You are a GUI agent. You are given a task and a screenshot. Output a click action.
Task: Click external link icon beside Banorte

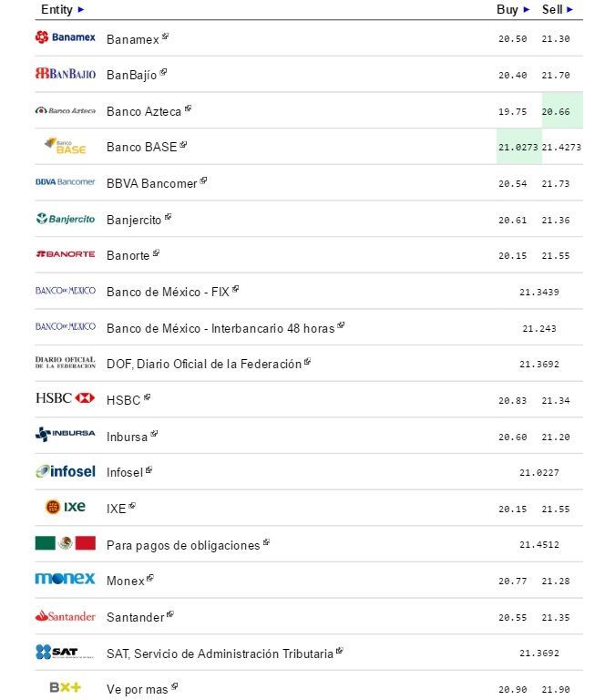[156, 253]
